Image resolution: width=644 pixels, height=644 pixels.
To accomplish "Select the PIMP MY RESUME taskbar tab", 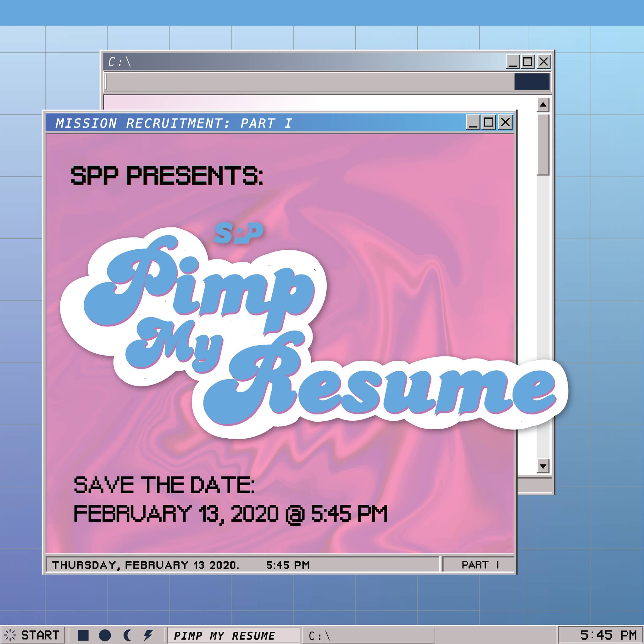I will [x=233, y=635].
